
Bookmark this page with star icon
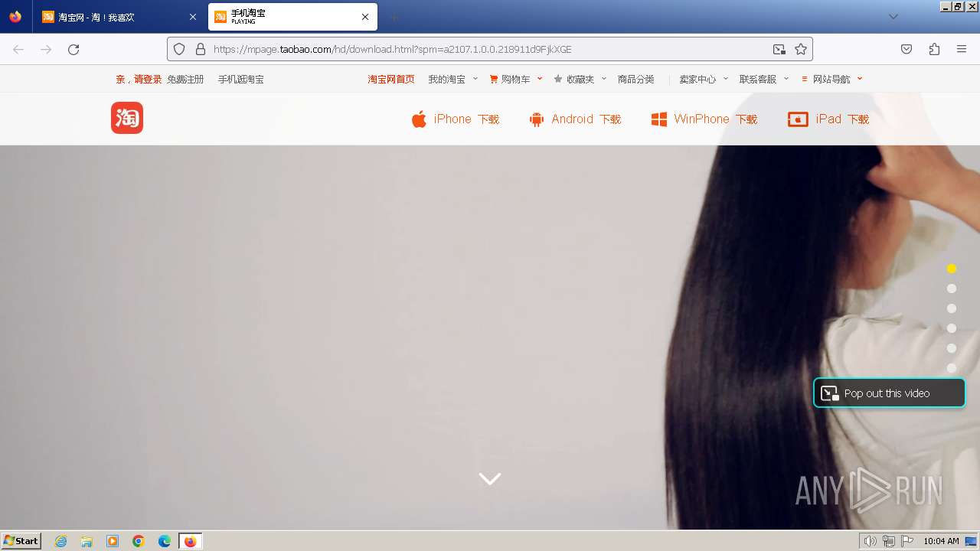(801, 49)
